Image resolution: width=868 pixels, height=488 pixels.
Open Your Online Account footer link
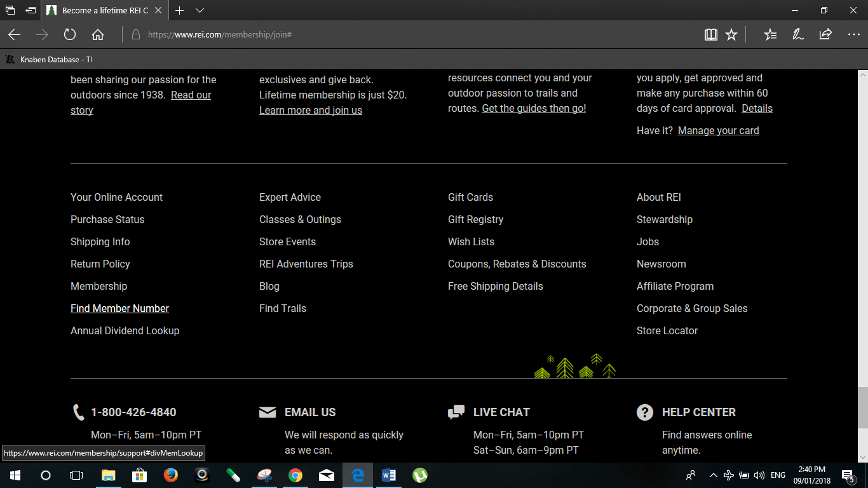(116, 197)
